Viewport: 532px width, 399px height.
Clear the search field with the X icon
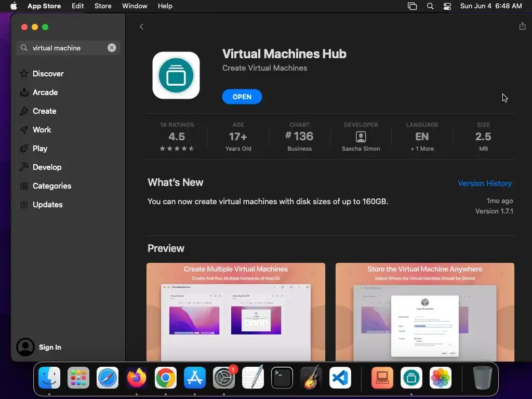point(112,48)
